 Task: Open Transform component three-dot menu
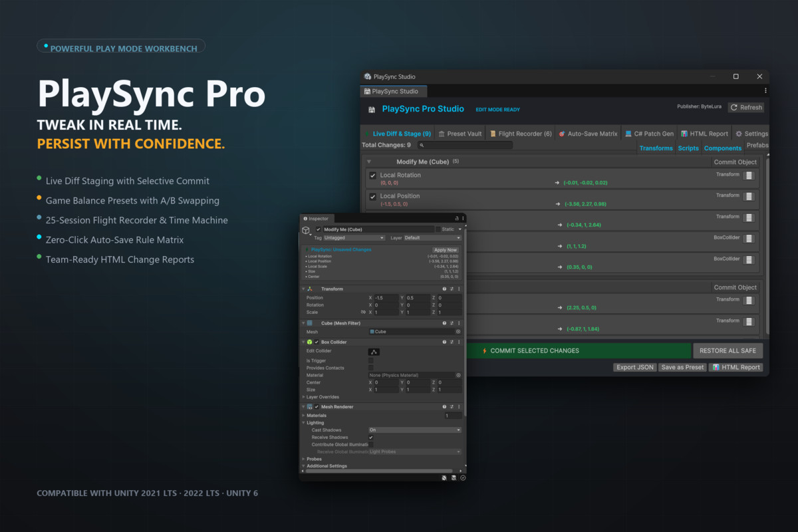click(459, 289)
